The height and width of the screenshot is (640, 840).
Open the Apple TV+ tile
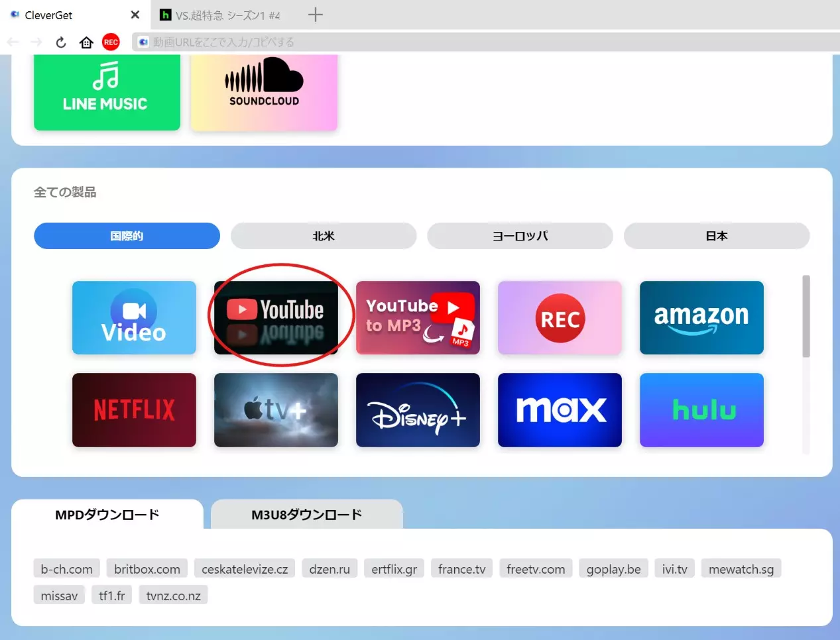276,410
